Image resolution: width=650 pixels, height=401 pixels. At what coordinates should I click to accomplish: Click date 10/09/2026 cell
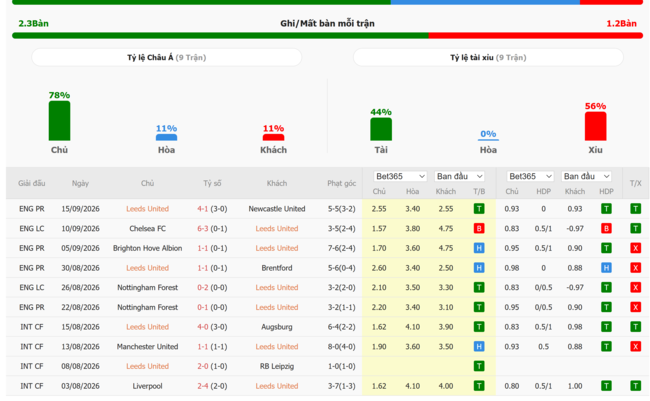(80, 228)
